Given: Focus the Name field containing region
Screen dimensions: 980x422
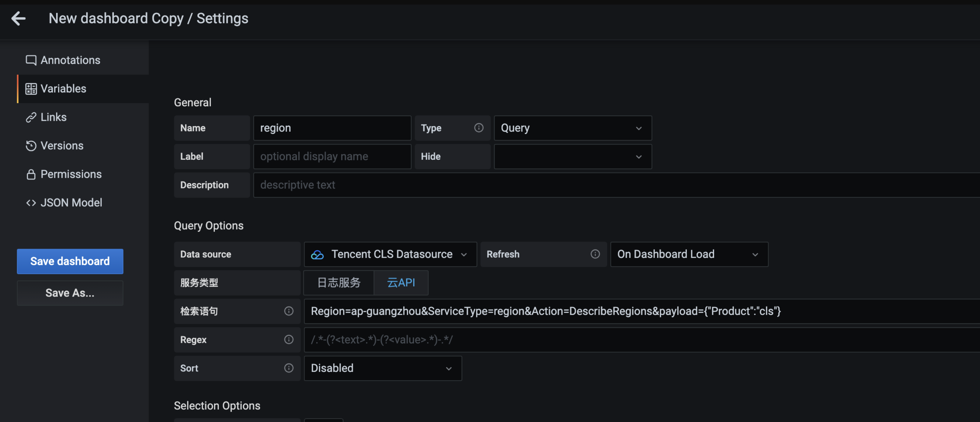Looking at the screenshot, I should [x=332, y=128].
